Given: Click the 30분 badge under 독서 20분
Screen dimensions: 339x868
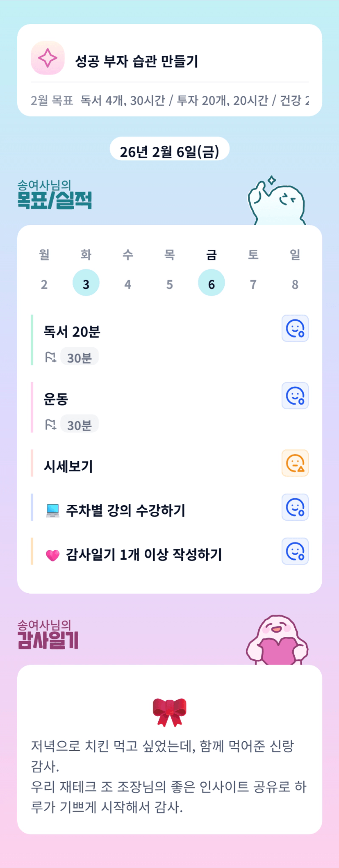Looking at the screenshot, I should point(80,357).
